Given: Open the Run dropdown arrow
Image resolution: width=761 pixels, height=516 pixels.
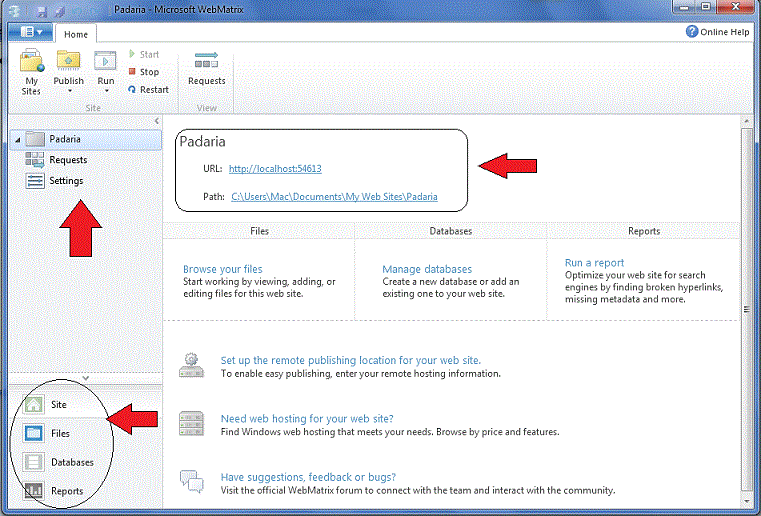Looking at the screenshot, I should point(106,91).
